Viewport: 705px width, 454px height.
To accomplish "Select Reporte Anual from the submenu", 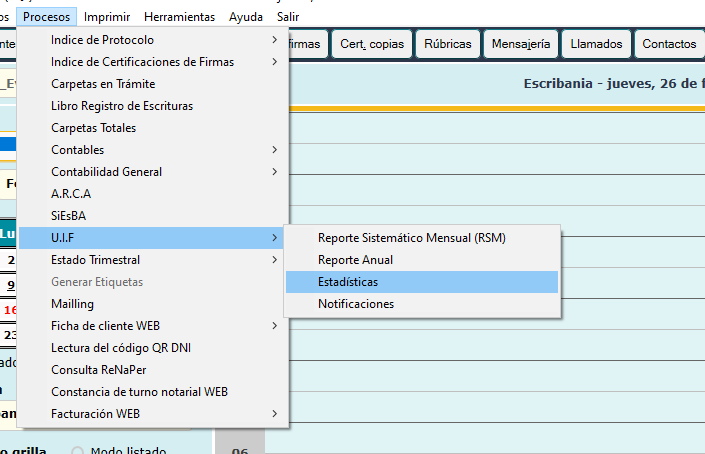I will pos(355,260).
